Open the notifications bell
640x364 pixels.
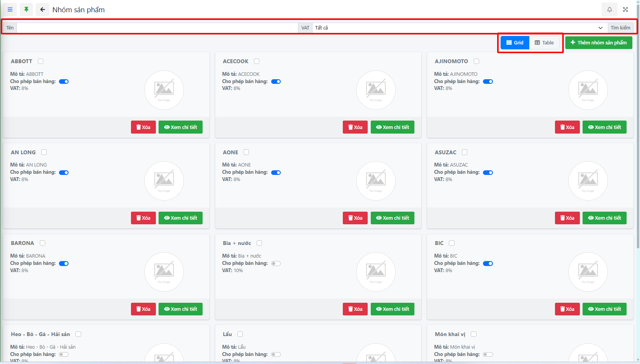click(x=609, y=10)
